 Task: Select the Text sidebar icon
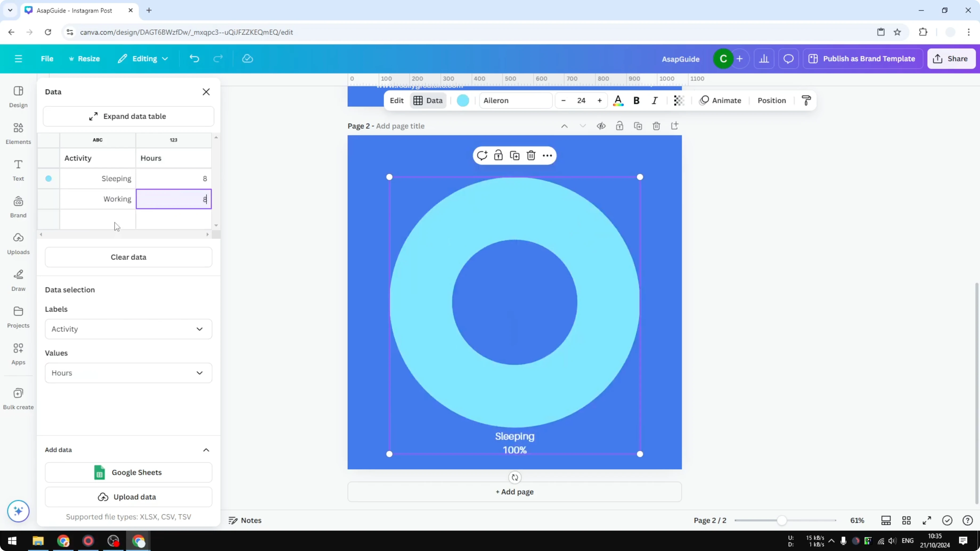pos(18,170)
